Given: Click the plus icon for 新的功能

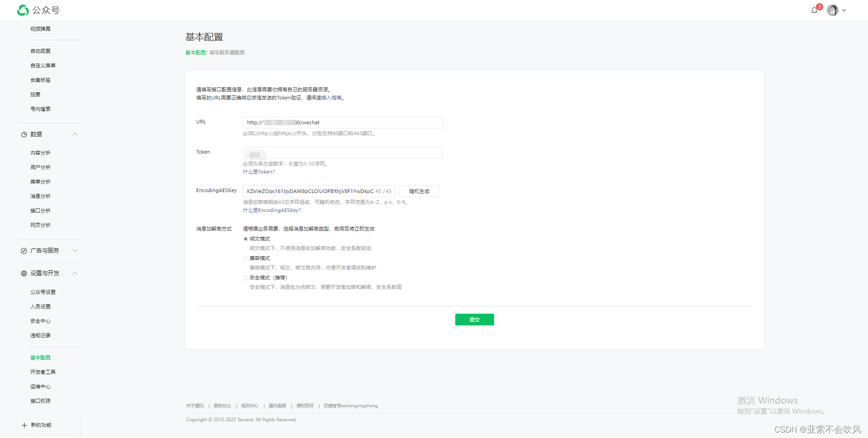Looking at the screenshot, I should point(24,425).
